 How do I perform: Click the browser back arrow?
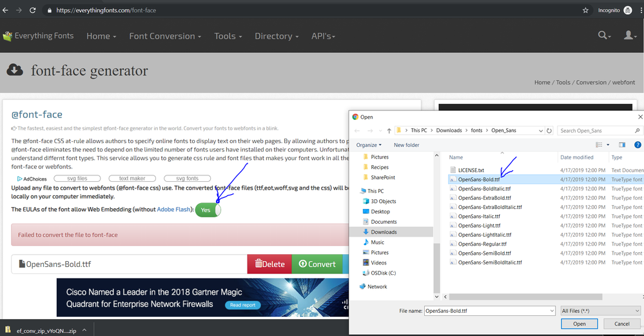5,10
